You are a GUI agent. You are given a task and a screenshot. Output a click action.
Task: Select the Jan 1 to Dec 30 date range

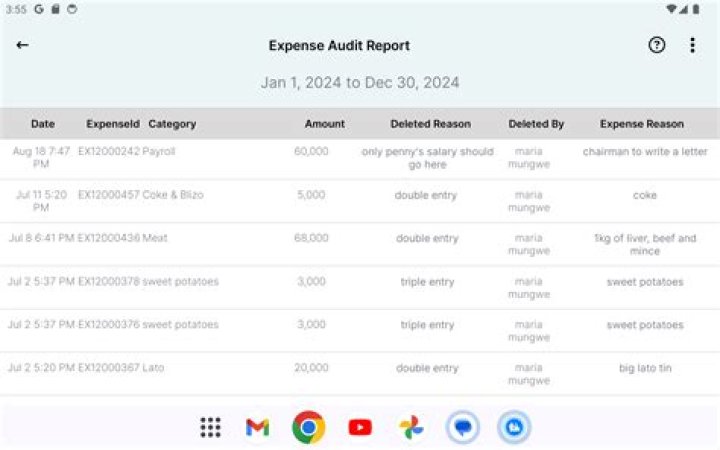(360, 83)
